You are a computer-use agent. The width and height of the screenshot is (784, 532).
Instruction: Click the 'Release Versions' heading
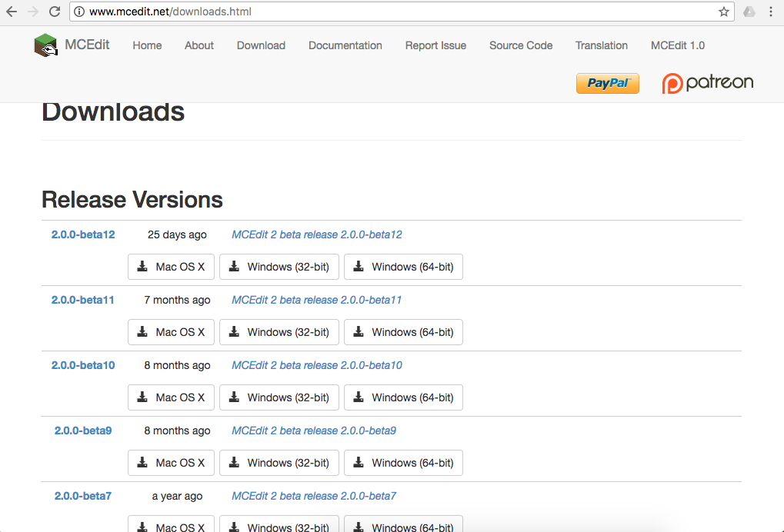132,200
